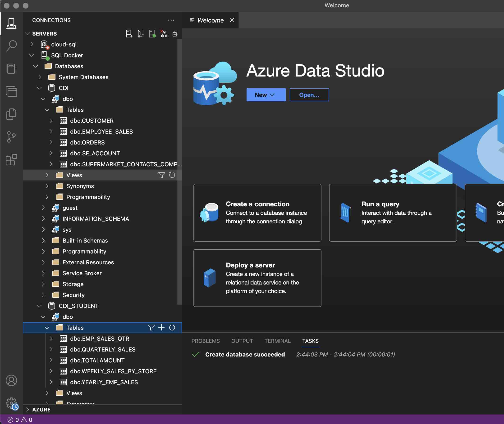Select the Security folder

coord(73,295)
